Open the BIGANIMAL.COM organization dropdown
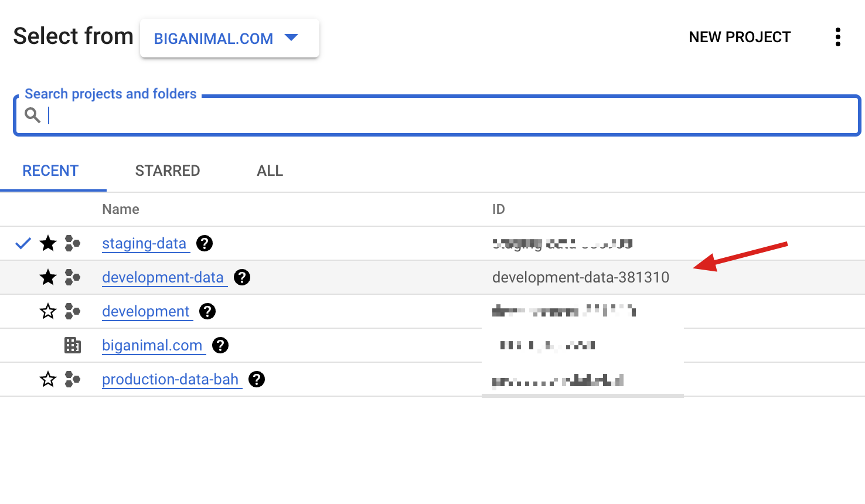Image resolution: width=865 pixels, height=504 pixels. coord(230,38)
